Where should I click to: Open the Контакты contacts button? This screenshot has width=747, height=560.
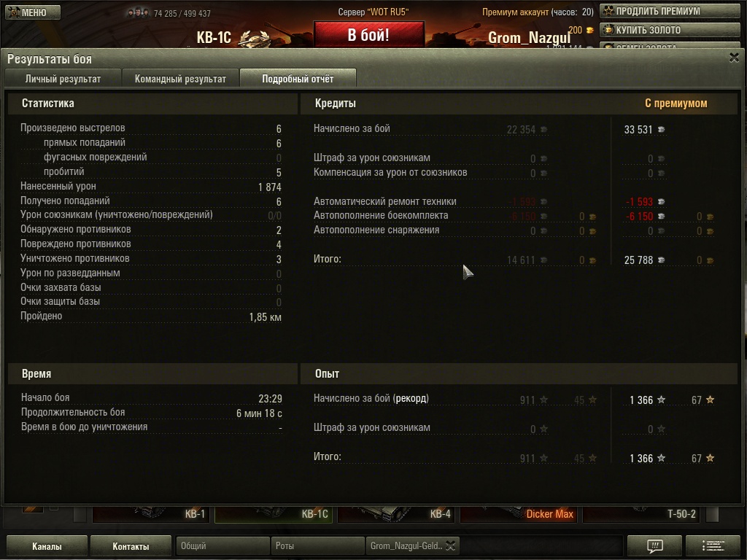pyautogui.click(x=131, y=546)
